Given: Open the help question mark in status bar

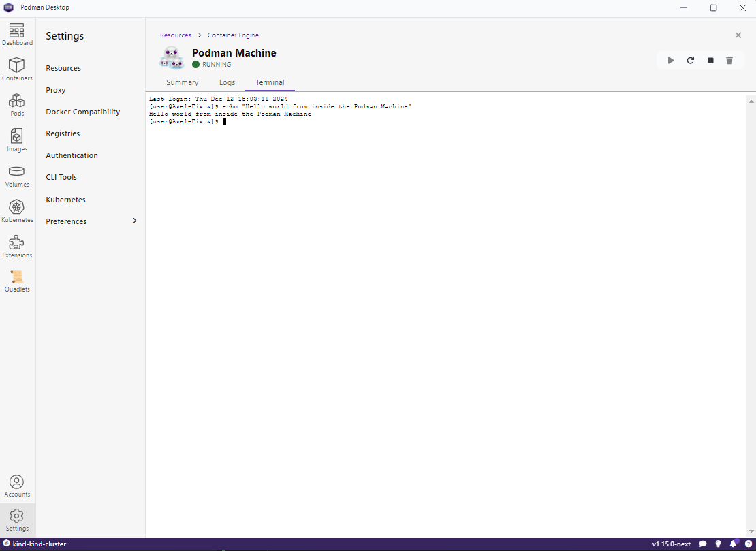Looking at the screenshot, I should pyautogui.click(x=748, y=544).
